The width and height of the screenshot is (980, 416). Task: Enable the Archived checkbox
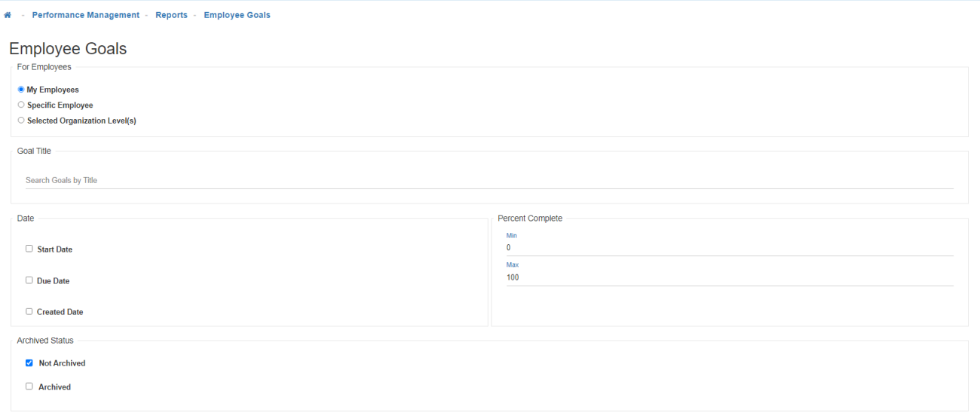[x=29, y=387]
